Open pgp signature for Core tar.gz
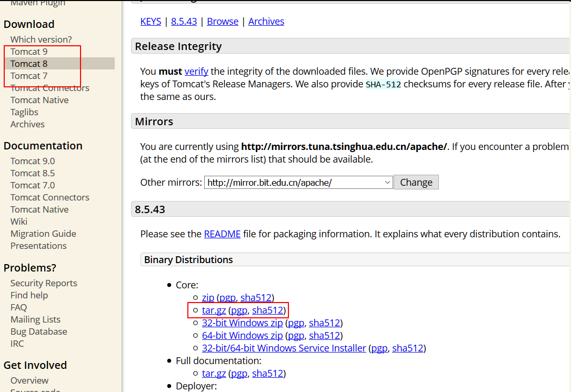The image size is (571, 392). point(239,310)
